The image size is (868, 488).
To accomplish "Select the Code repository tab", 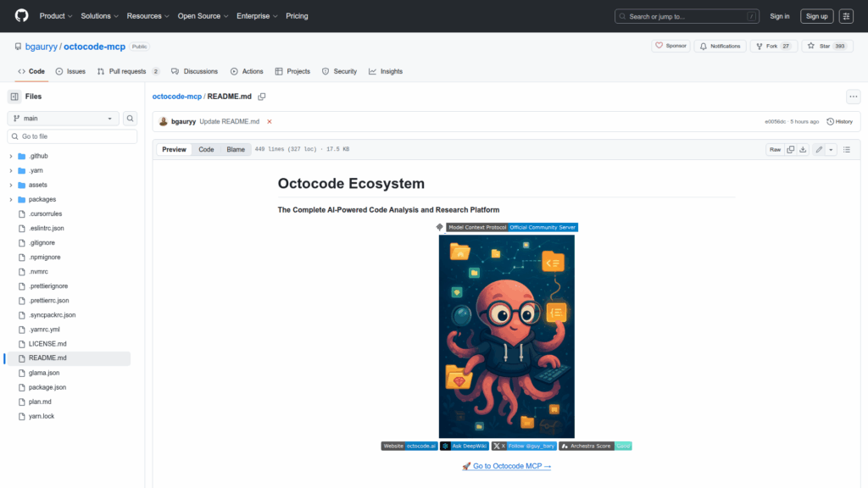I will click(31, 71).
